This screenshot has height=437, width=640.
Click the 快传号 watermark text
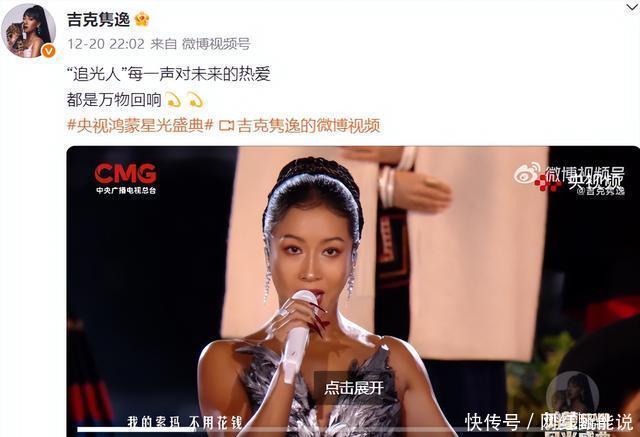[493, 422]
